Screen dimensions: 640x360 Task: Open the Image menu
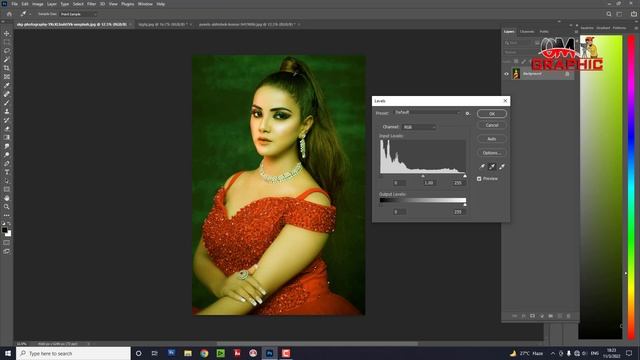pyautogui.click(x=38, y=4)
